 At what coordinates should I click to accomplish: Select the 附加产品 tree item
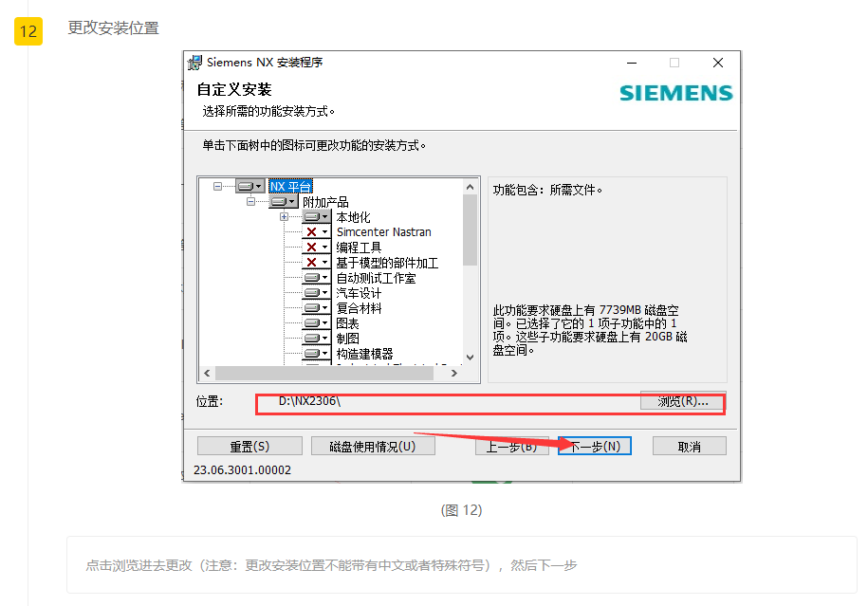[325, 202]
